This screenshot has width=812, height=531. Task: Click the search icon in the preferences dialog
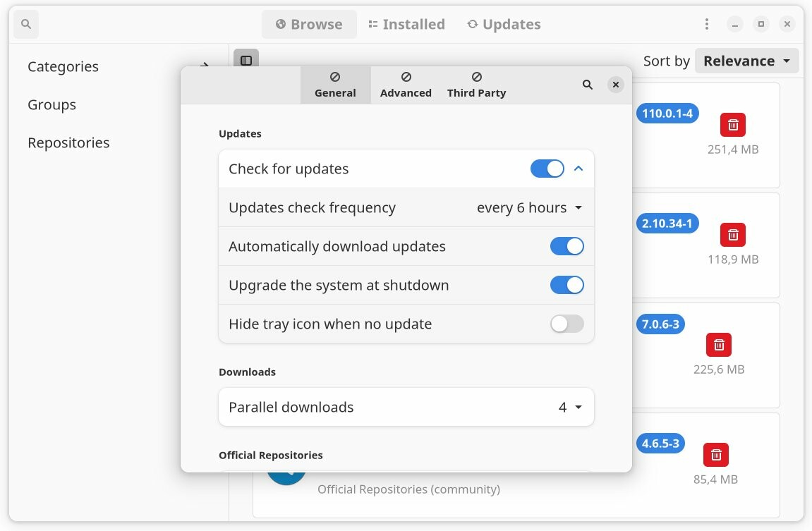point(587,85)
